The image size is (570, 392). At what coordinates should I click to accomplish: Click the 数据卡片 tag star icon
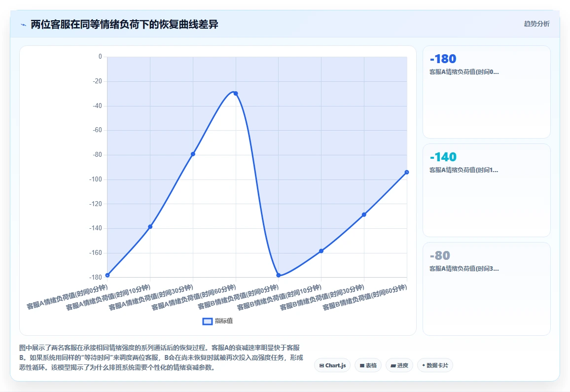(x=424, y=365)
